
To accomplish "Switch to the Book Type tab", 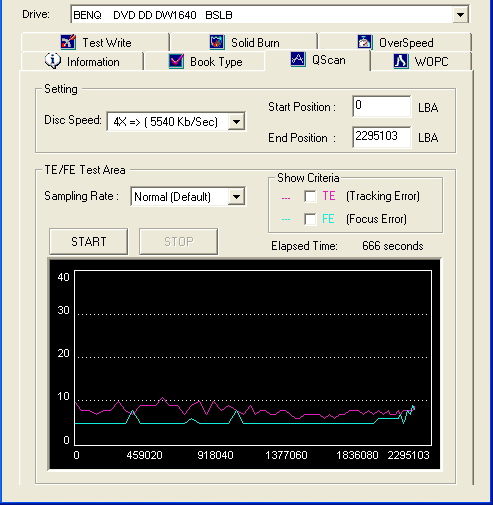I will [x=204, y=61].
